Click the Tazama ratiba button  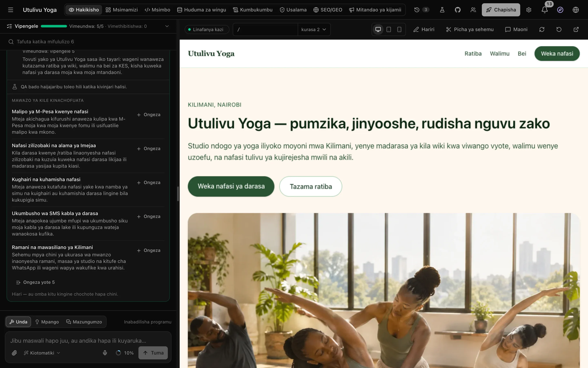point(311,186)
